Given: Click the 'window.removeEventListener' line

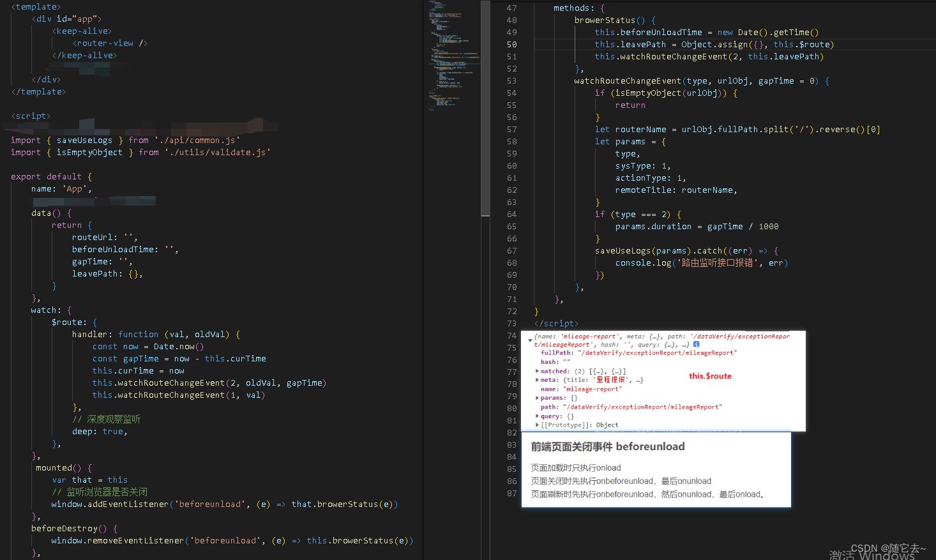Looking at the screenshot, I should click(232, 541).
